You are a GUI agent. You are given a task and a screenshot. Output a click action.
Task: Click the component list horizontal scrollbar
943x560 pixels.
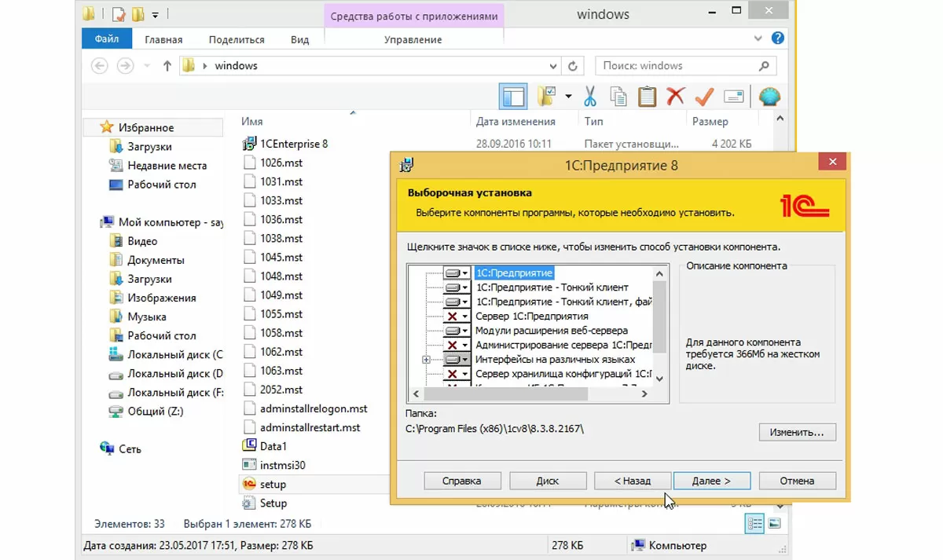pyautogui.click(x=530, y=393)
